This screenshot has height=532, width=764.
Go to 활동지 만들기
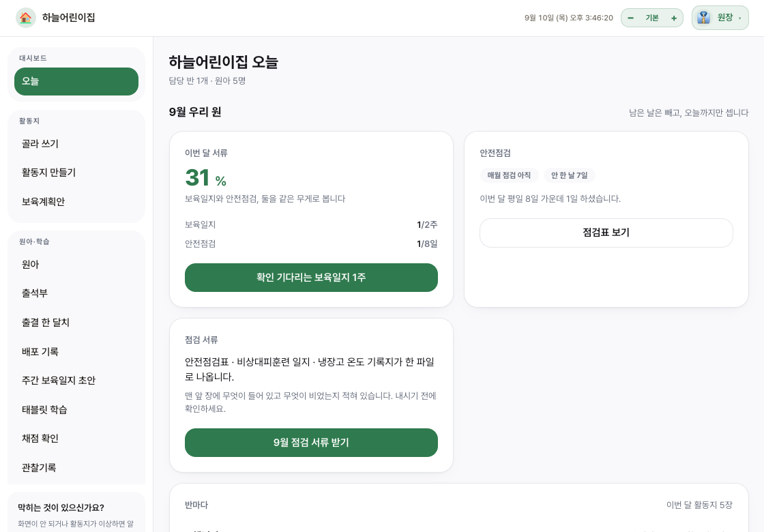(76, 173)
